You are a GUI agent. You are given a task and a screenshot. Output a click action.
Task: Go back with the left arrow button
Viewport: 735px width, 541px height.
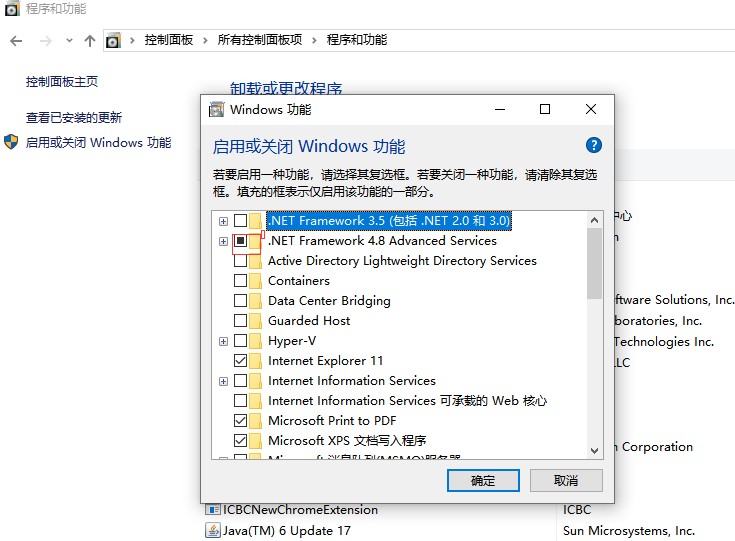point(16,41)
